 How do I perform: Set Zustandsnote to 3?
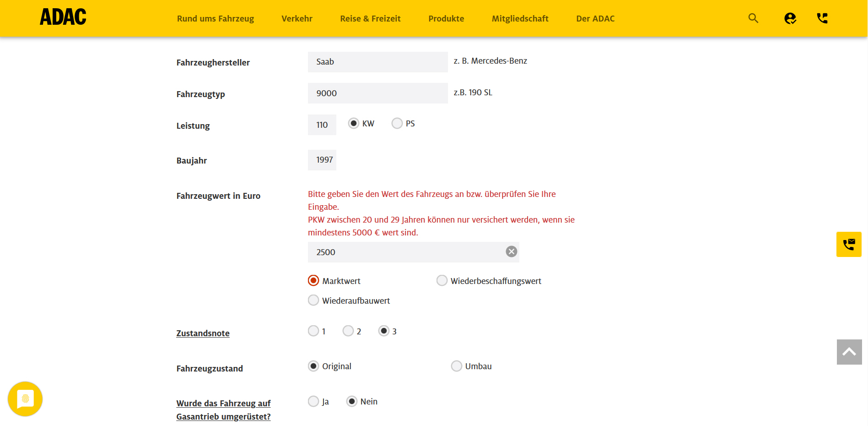tap(384, 331)
